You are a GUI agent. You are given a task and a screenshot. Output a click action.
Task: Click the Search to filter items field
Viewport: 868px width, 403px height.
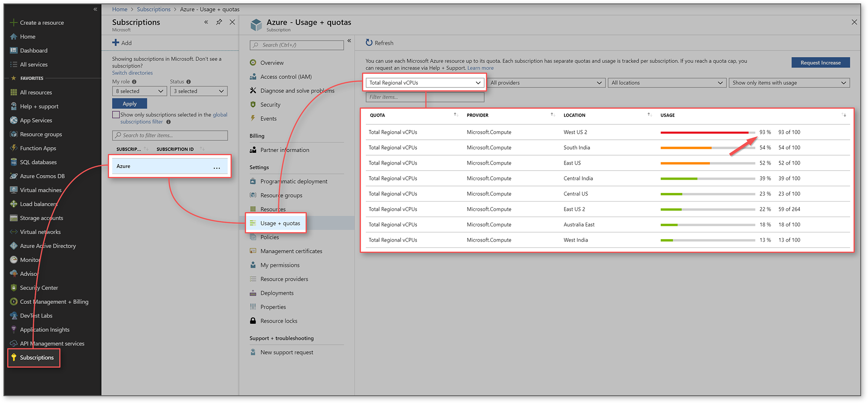tap(170, 135)
